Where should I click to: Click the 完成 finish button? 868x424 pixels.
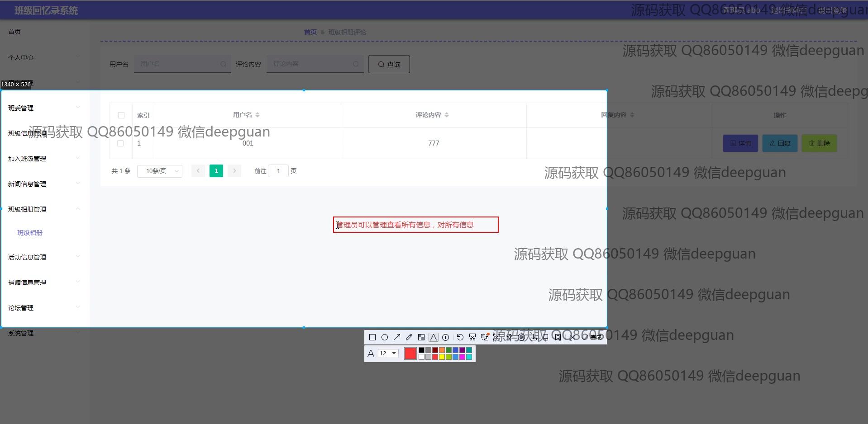coord(596,337)
